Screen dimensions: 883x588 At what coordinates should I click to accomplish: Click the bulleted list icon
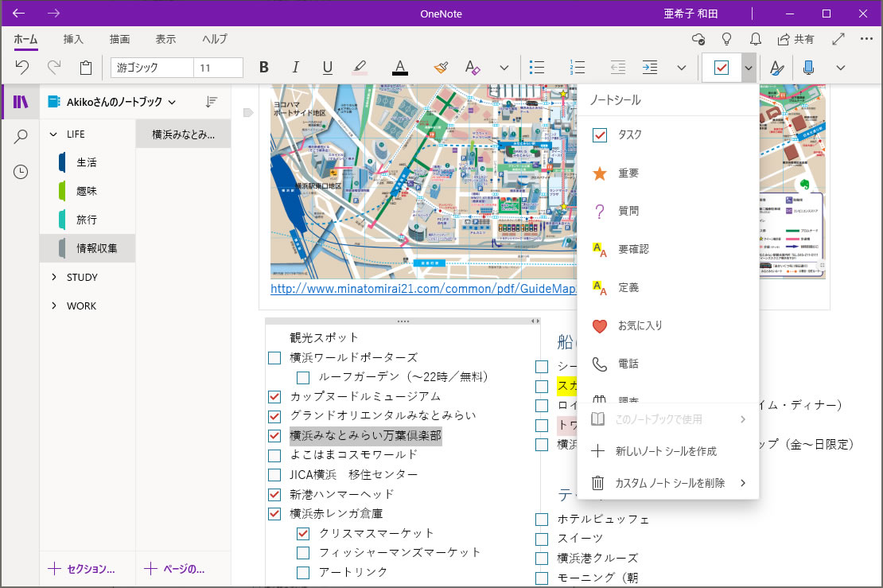point(538,68)
